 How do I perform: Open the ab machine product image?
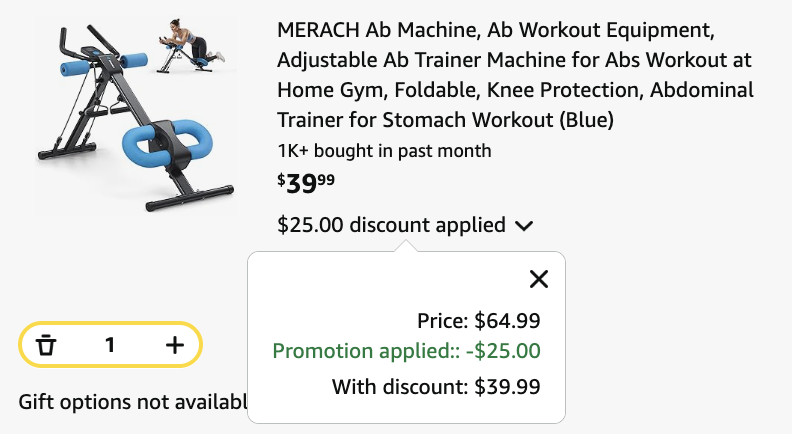tap(135, 116)
